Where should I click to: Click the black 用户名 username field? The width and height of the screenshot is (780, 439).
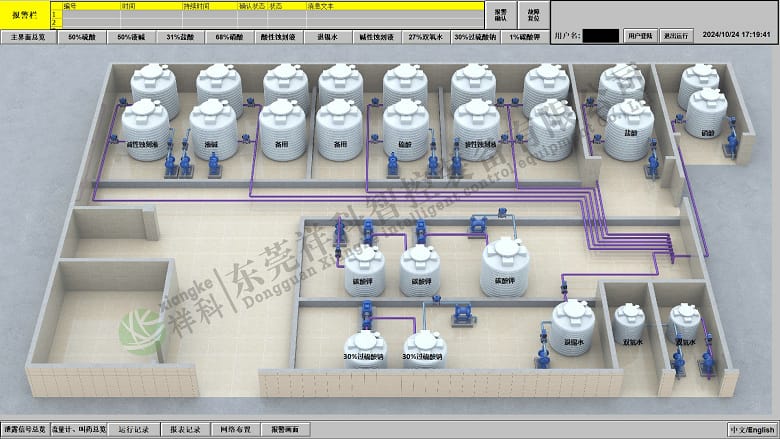click(x=600, y=35)
